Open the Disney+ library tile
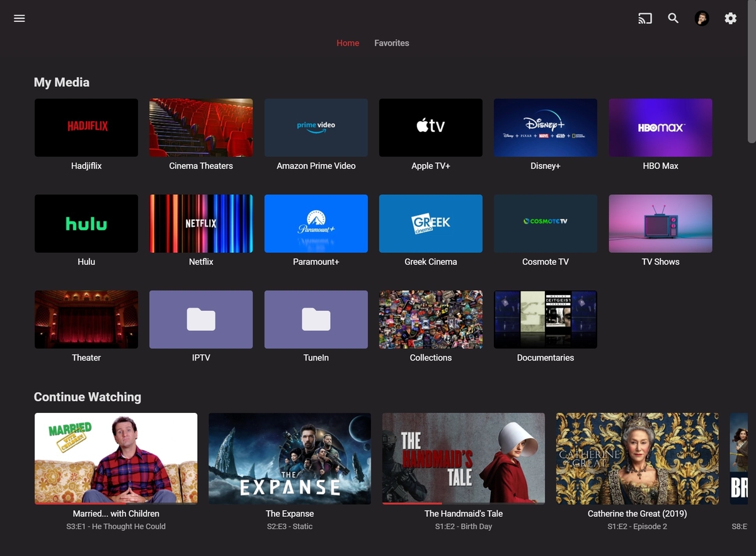The height and width of the screenshot is (556, 756). point(546,127)
